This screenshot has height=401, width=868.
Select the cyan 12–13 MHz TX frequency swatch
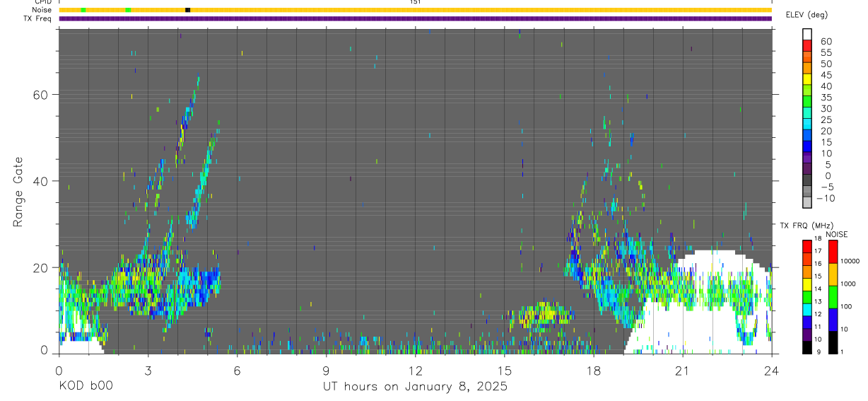coord(807,310)
